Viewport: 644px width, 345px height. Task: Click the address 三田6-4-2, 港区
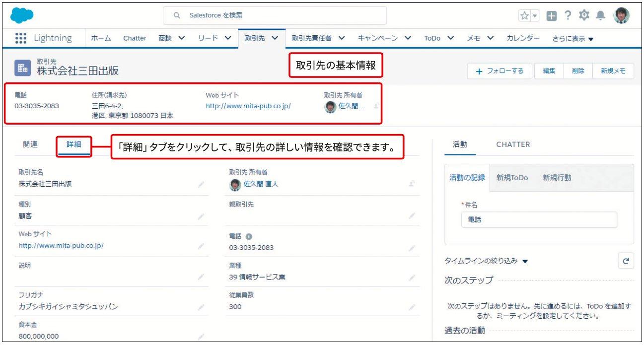tap(133, 111)
